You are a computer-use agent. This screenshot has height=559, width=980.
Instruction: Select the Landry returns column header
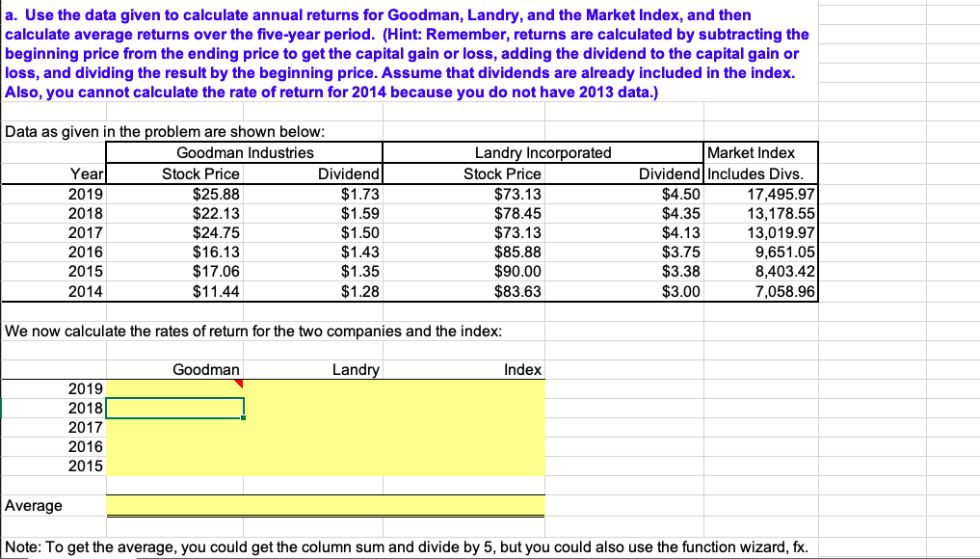click(x=356, y=369)
